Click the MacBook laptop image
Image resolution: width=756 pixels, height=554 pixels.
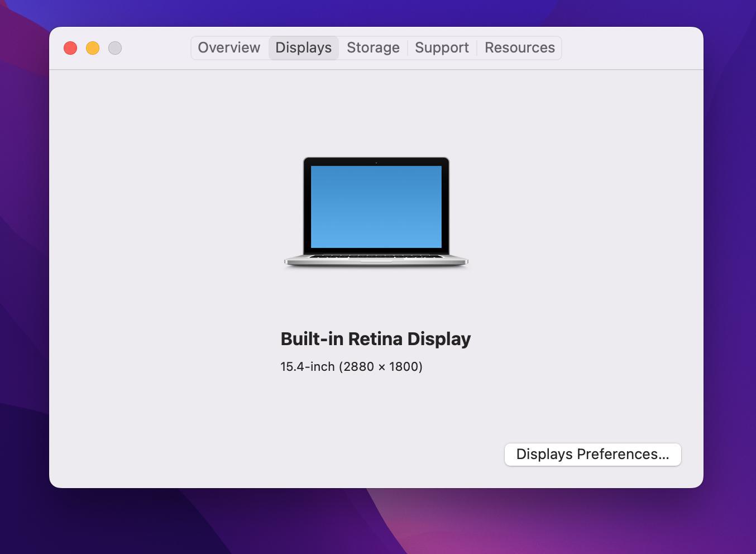coord(376,212)
